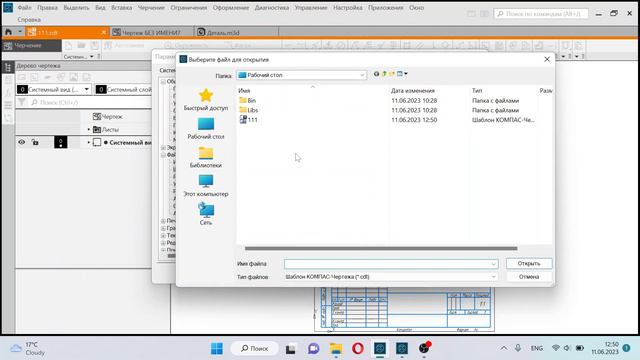Open Quick access (Быстрый доступ) in dialog sidebar
The height and width of the screenshot is (360, 640).
pyautogui.click(x=206, y=100)
